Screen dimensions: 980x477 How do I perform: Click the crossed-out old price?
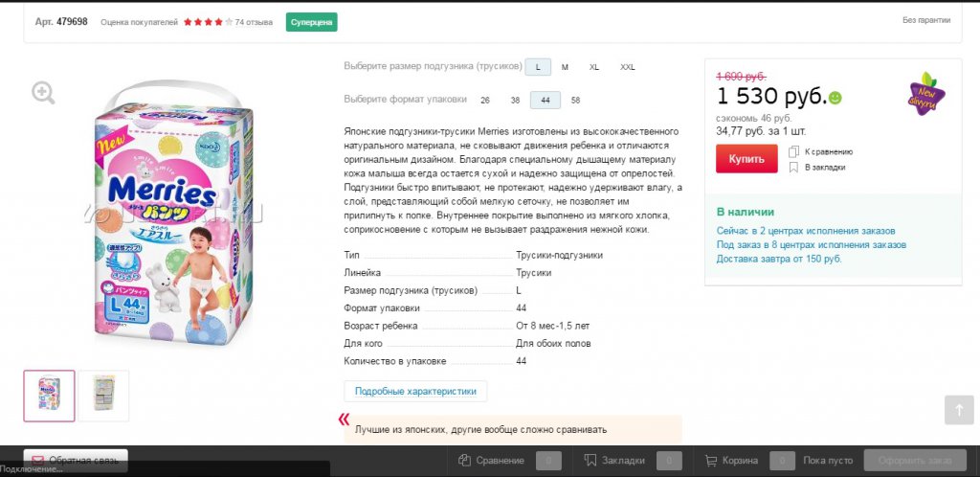pyautogui.click(x=742, y=77)
